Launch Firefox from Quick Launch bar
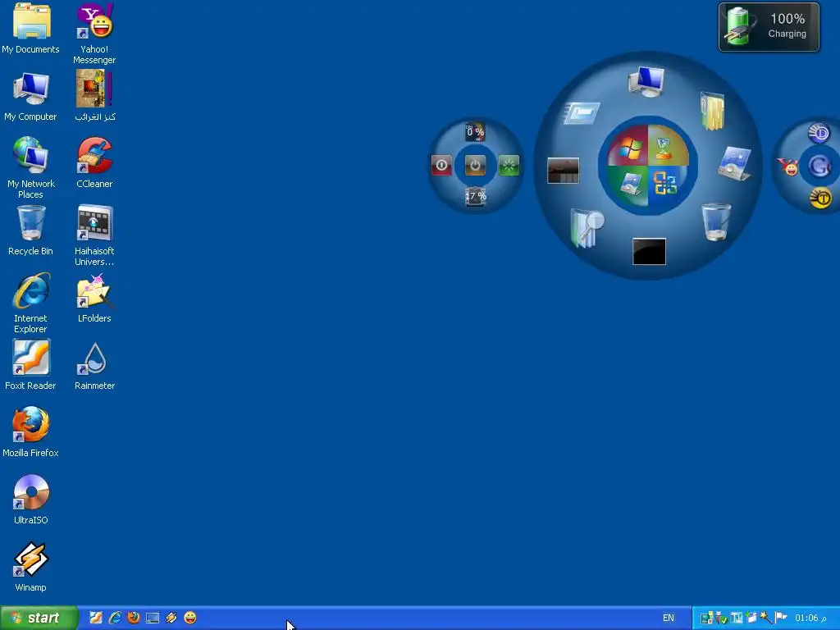The height and width of the screenshot is (630, 840). point(134,618)
